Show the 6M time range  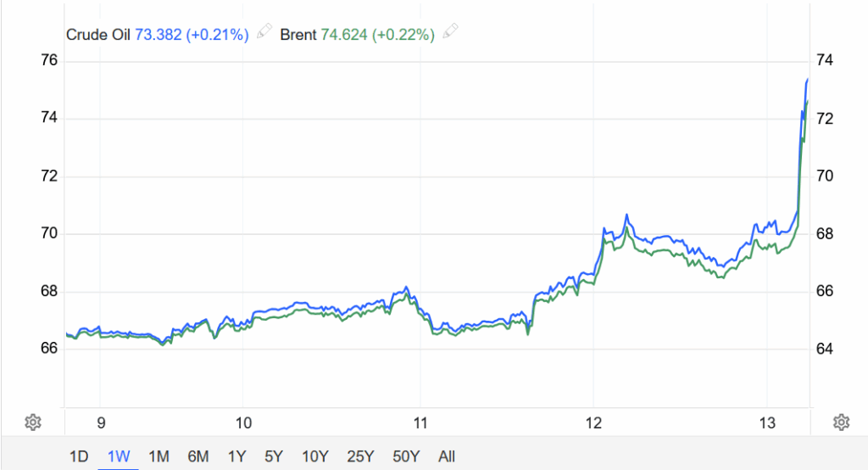(198, 456)
